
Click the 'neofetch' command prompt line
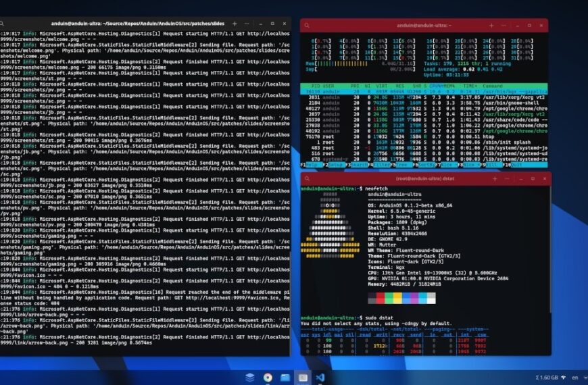pos(344,188)
